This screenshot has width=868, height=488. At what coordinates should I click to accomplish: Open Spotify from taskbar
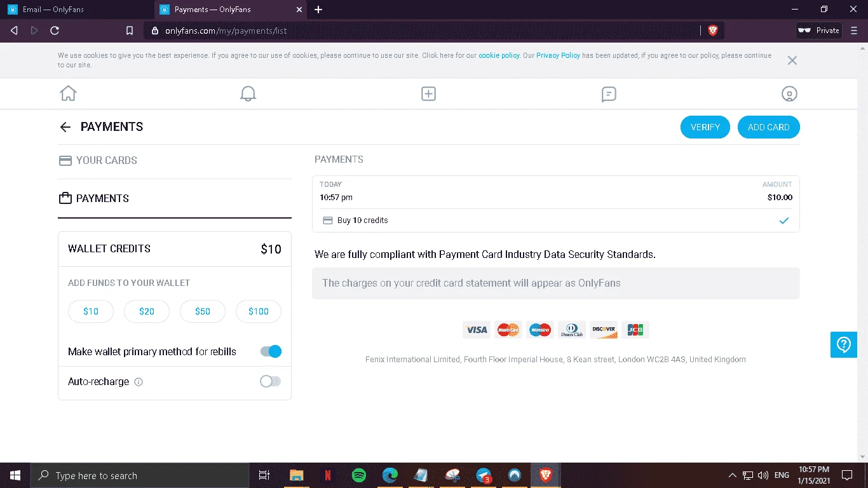coord(359,475)
